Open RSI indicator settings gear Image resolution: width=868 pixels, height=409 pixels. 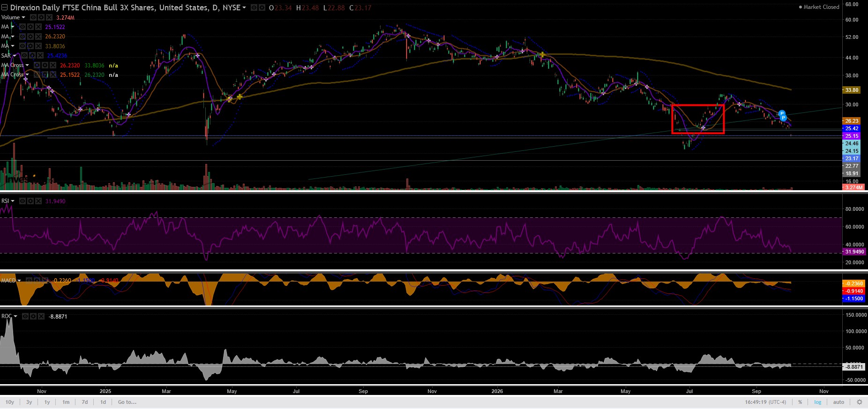coord(30,201)
